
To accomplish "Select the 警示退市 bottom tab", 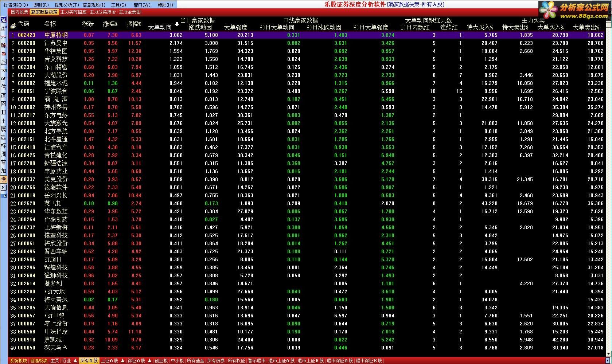I will [257, 361].
